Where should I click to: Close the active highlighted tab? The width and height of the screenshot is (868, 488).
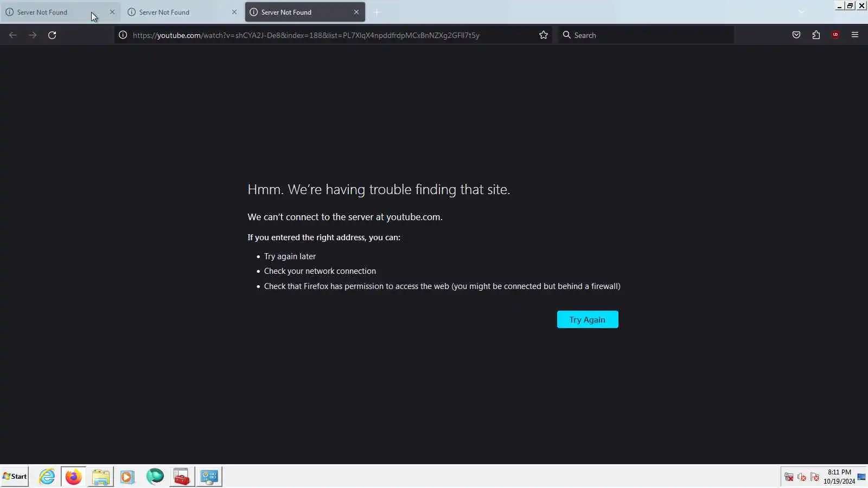(x=356, y=12)
